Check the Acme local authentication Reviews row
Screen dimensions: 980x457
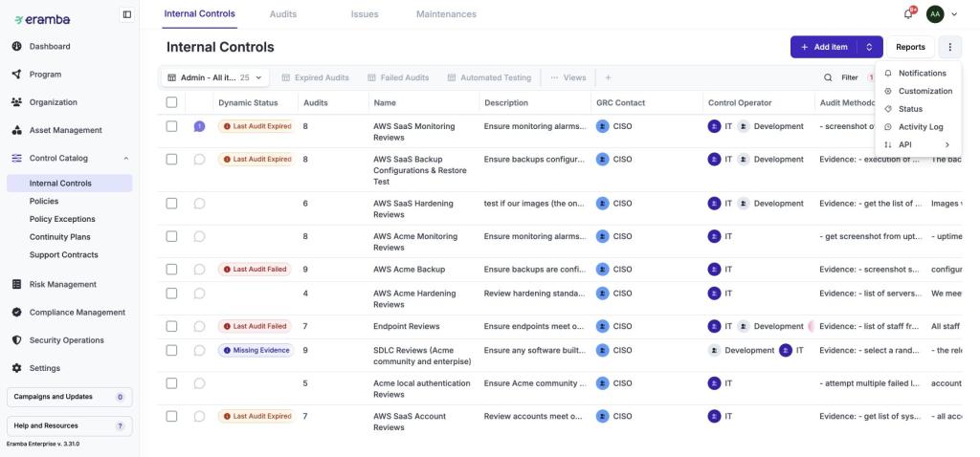pos(171,383)
